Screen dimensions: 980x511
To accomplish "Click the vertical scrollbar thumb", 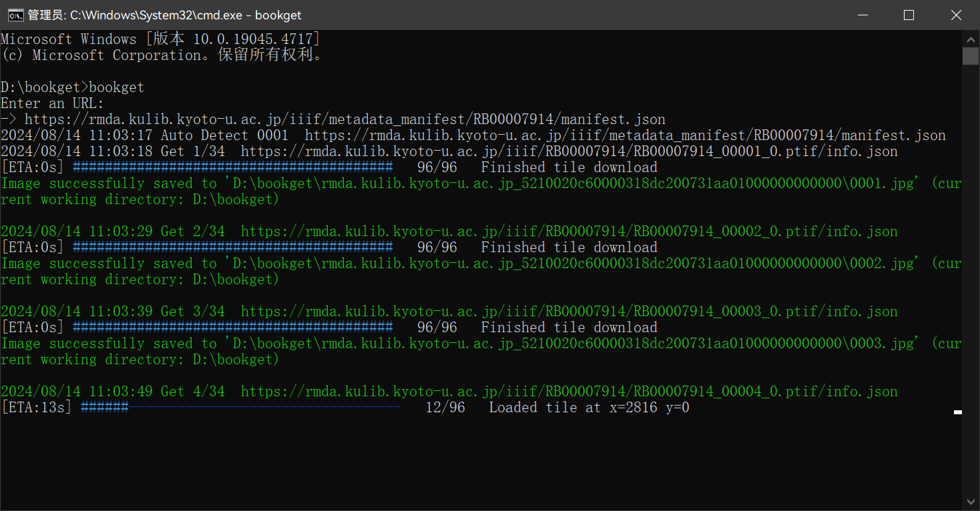I will 971,56.
